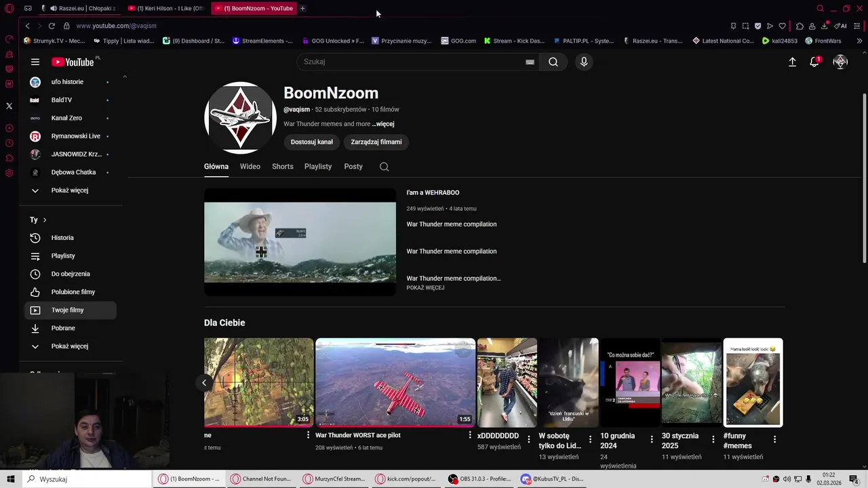Expand video description POKAŻ WIĘCEJ
This screenshot has width=868, height=488.
pos(425,288)
